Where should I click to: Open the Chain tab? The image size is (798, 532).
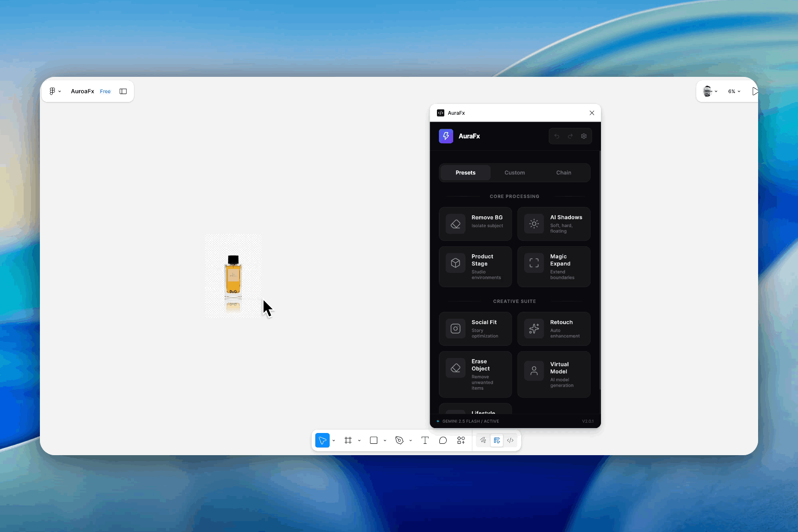tap(564, 172)
